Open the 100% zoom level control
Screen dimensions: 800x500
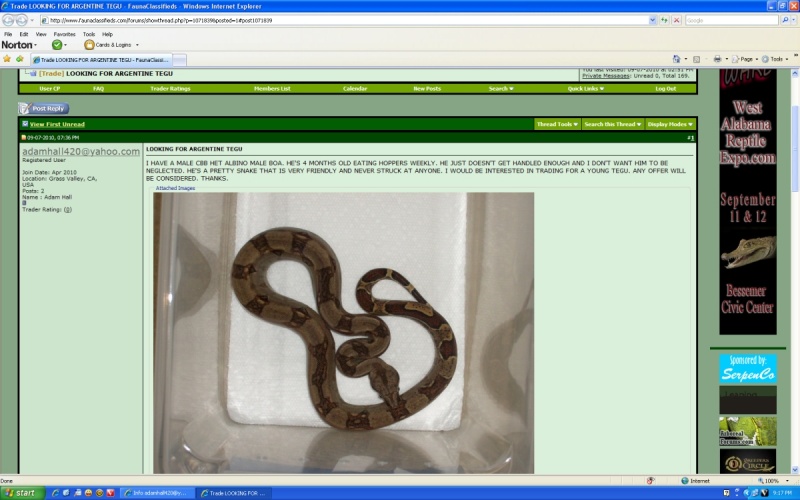click(x=772, y=481)
